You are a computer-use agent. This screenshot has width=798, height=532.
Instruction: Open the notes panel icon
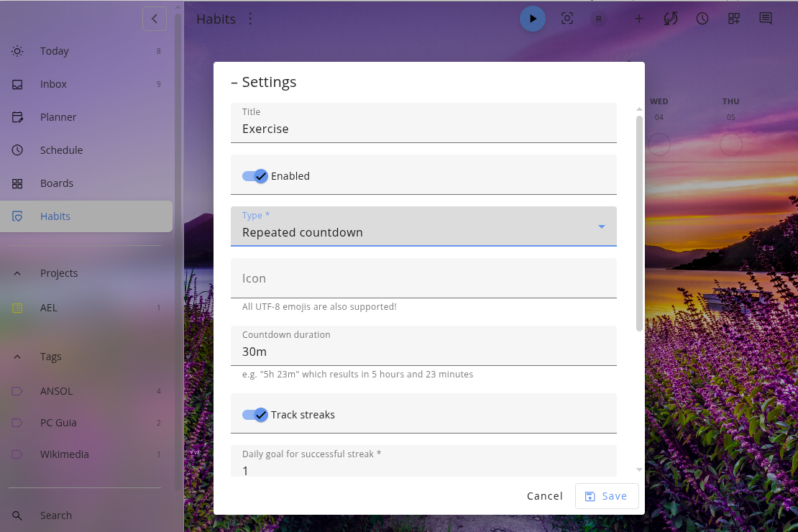[x=766, y=19]
